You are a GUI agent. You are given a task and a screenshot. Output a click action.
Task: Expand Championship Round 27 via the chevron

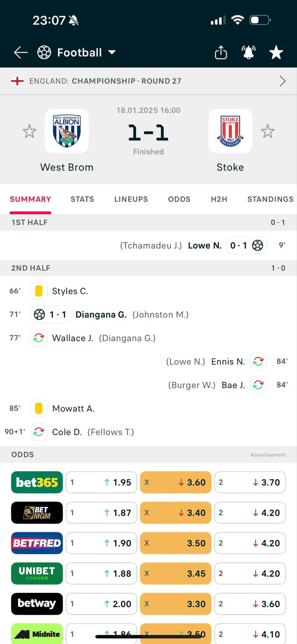point(283,81)
